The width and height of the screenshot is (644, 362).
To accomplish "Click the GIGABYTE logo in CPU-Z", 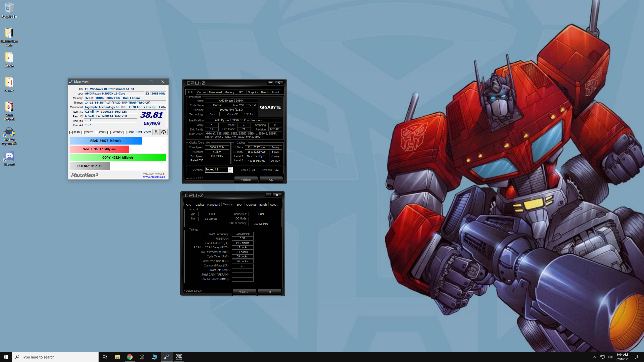I will coord(270,107).
